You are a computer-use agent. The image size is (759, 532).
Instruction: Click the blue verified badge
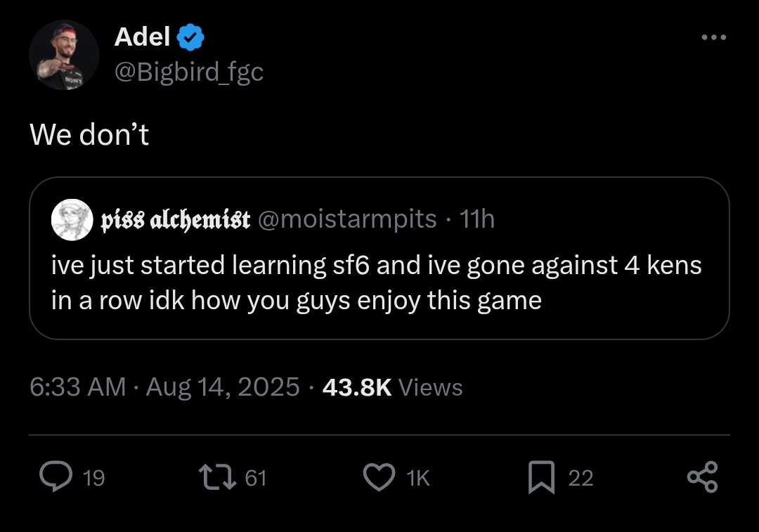[x=190, y=37]
